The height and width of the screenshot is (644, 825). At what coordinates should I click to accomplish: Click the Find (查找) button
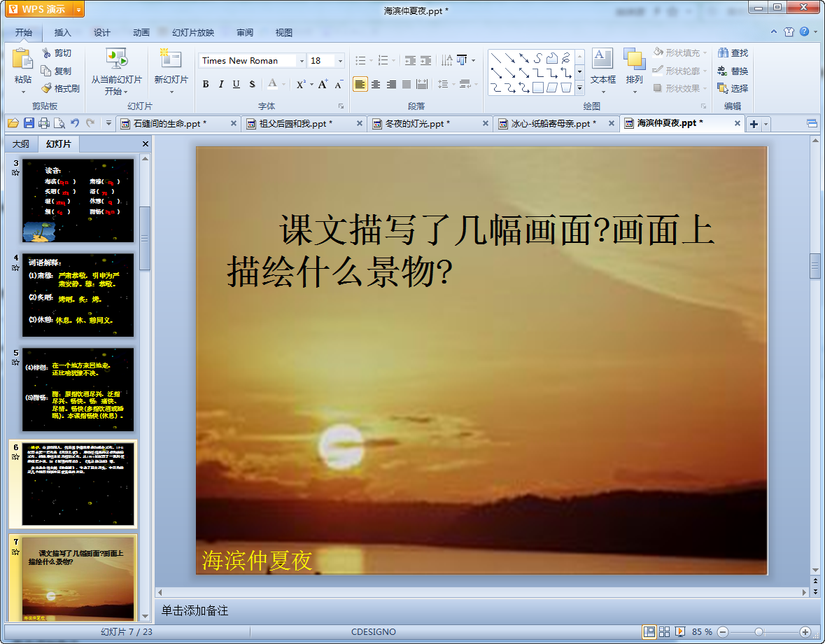pyautogui.click(x=733, y=52)
